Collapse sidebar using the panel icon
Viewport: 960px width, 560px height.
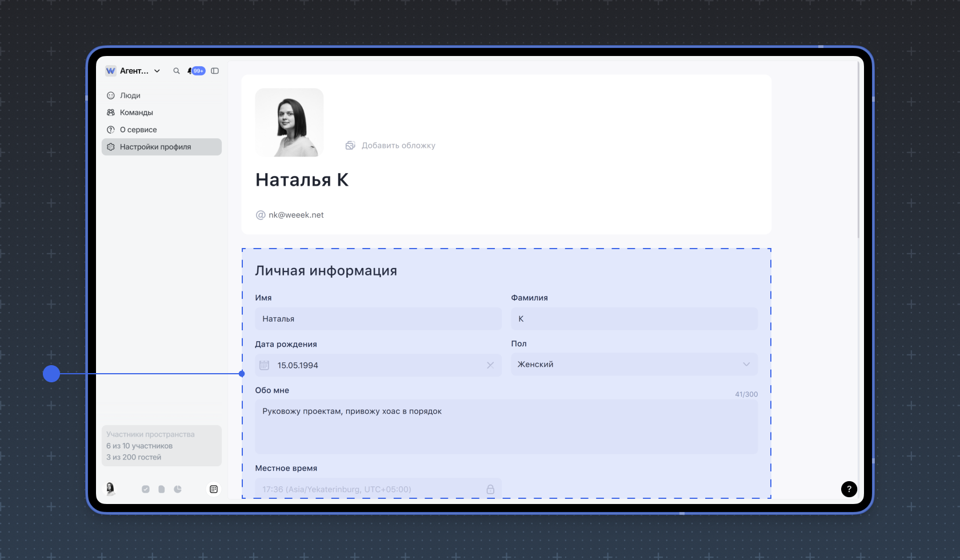tap(215, 71)
